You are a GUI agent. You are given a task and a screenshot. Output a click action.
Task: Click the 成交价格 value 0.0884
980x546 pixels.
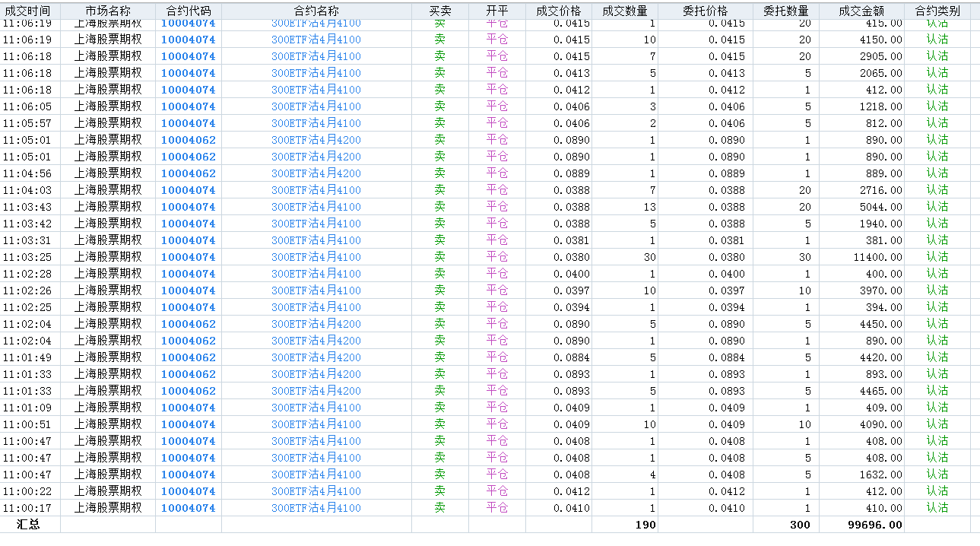coord(572,357)
